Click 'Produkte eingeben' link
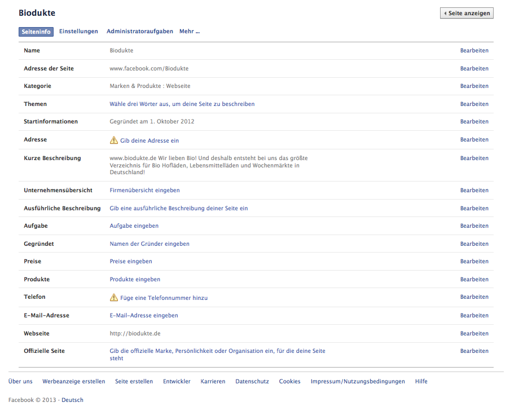The image size is (532, 420). tap(135, 279)
